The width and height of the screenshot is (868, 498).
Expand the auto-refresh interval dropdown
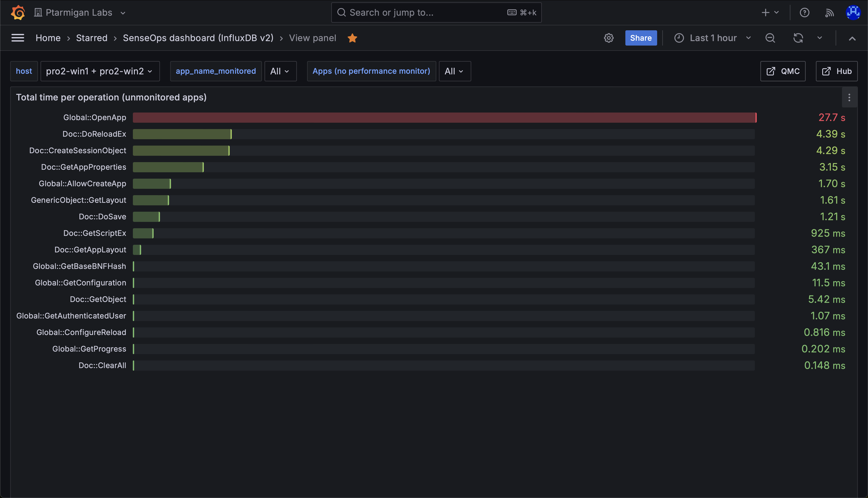click(820, 38)
